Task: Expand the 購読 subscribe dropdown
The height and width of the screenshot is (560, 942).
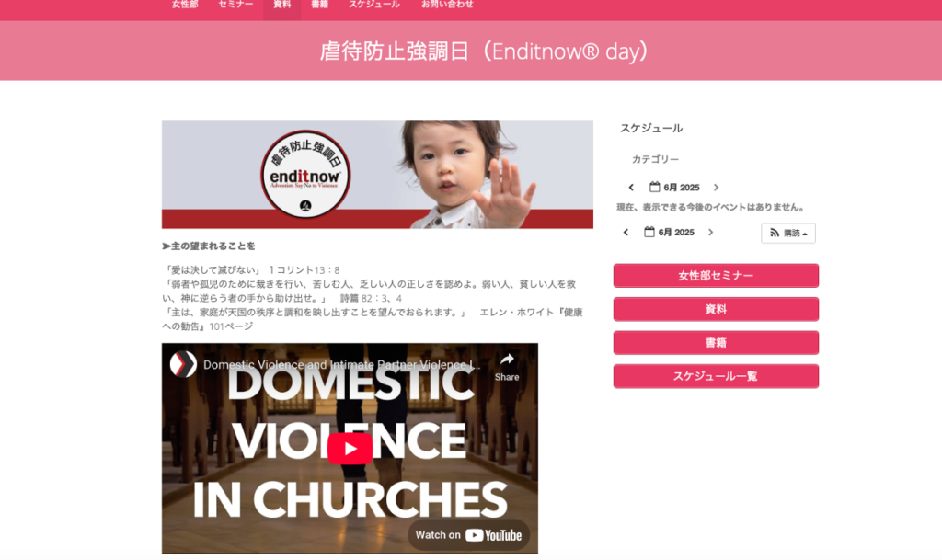Action: tap(788, 233)
